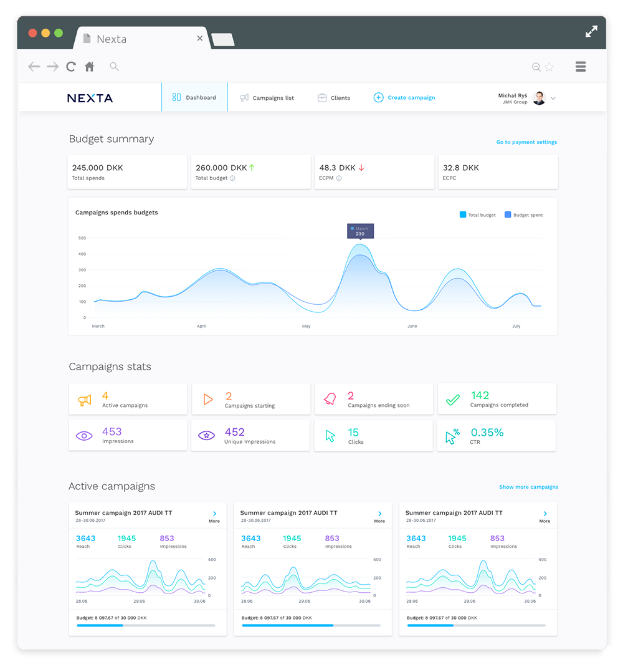Expand the Michał Ryś user dropdown
The height and width of the screenshot is (672, 623).
(553, 98)
